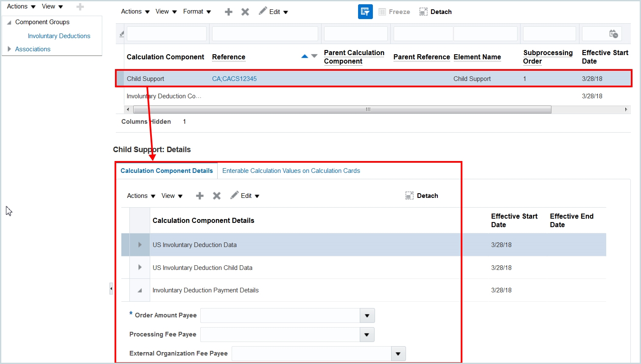Image resolution: width=641 pixels, height=364 pixels.
Task: Open the CA;CACS12345 reference link
Action: pos(234,79)
